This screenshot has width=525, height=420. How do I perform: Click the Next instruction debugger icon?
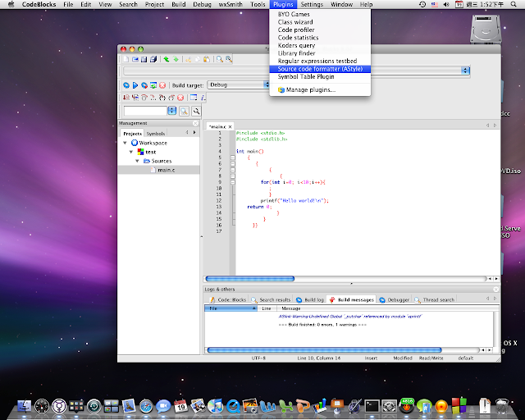(153, 98)
